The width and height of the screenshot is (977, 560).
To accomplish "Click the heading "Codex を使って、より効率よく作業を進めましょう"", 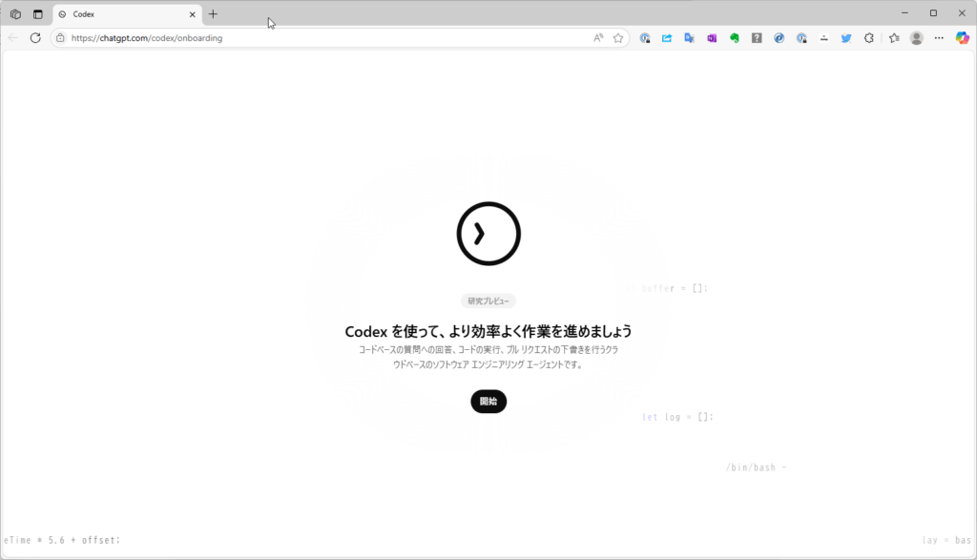I will 488,331.
